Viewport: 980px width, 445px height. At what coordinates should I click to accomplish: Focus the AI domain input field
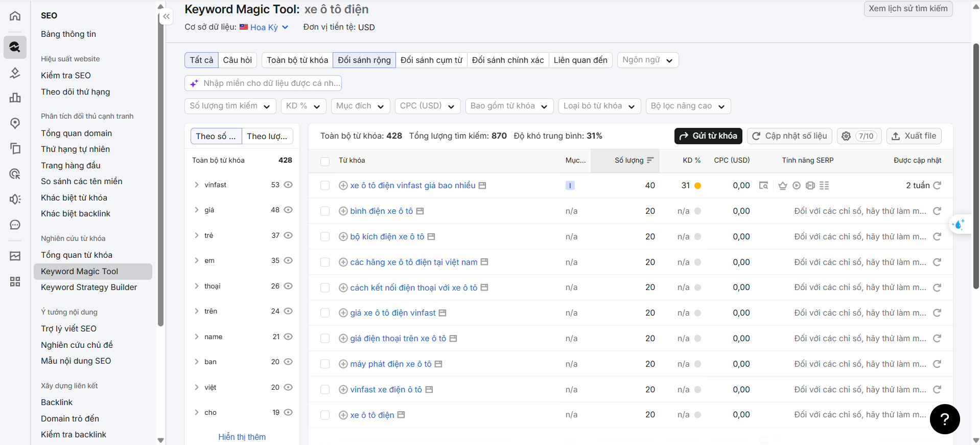(263, 83)
